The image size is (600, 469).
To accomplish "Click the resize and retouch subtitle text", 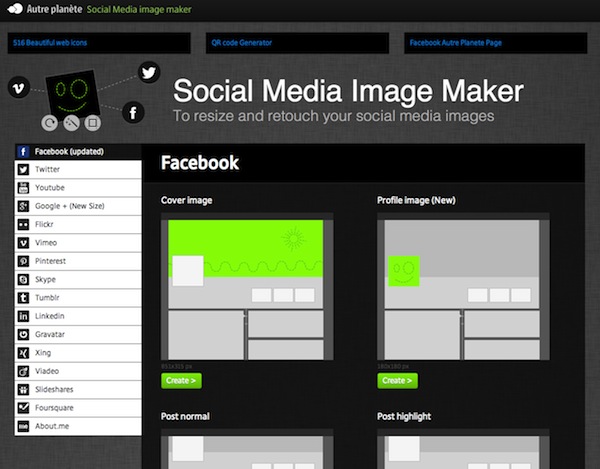I will coord(334,116).
